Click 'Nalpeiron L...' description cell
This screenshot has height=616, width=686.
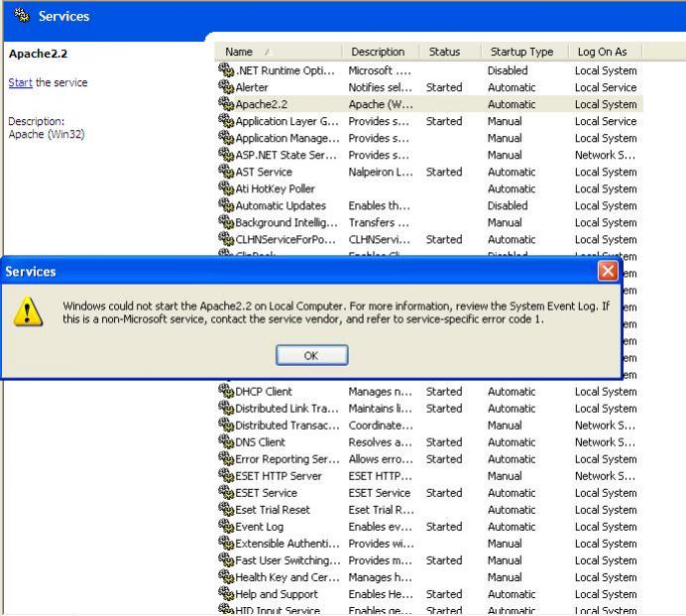(x=381, y=172)
